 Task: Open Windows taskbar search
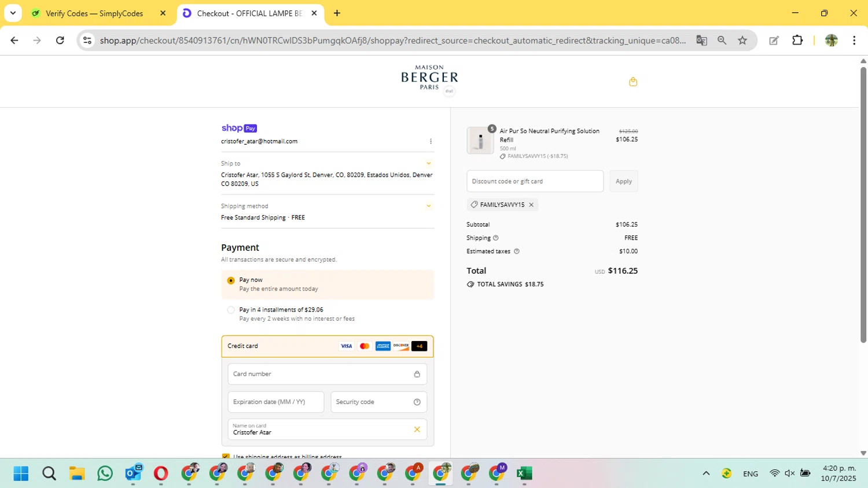click(49, 474)
